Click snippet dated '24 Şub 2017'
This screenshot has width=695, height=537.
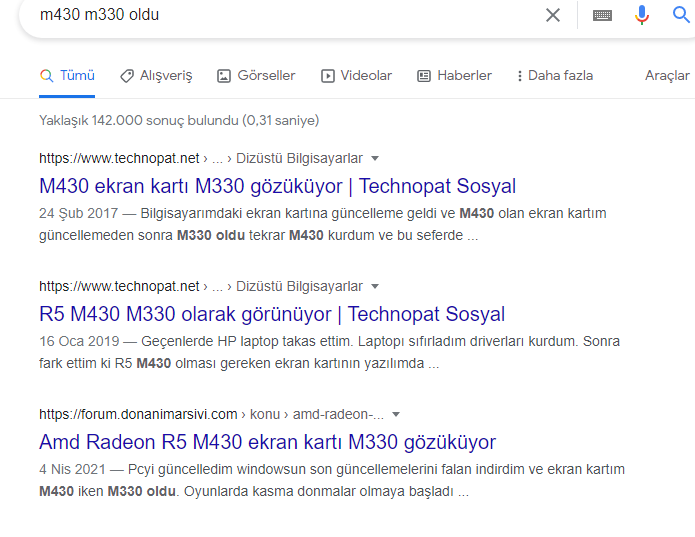323,224
